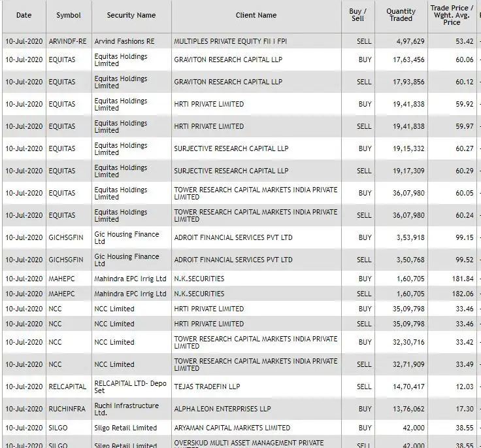Click the Trade Price / Wght. Avg. Price header
The width and height of the screenshot is (481, 448).
452,15
